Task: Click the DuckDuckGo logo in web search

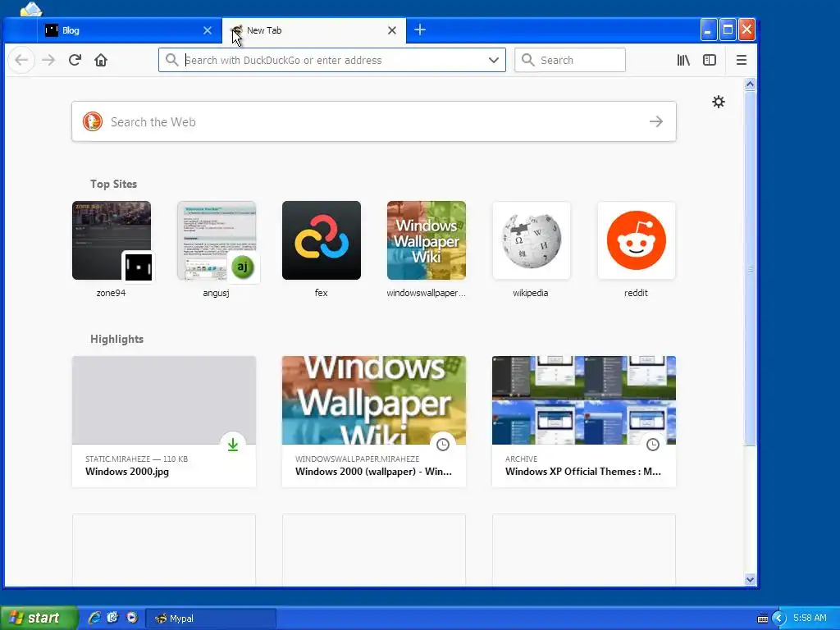Action: pyautogui.click(x=93, y=121)
